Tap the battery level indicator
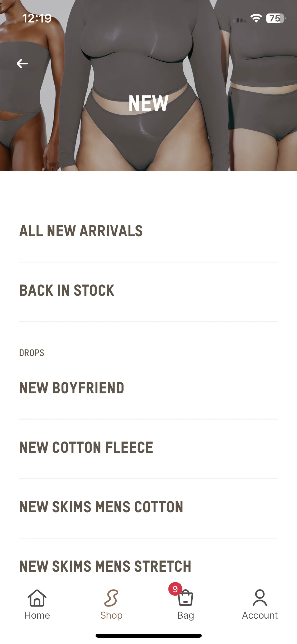The height and width of the screenshot is (644, 297). [276, 18]
